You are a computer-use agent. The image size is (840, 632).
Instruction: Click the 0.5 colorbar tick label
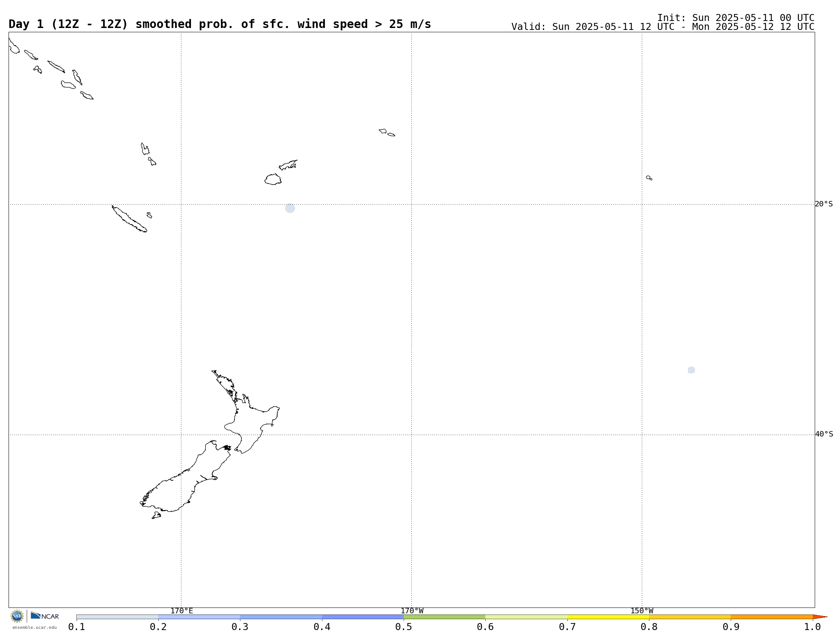404,627
